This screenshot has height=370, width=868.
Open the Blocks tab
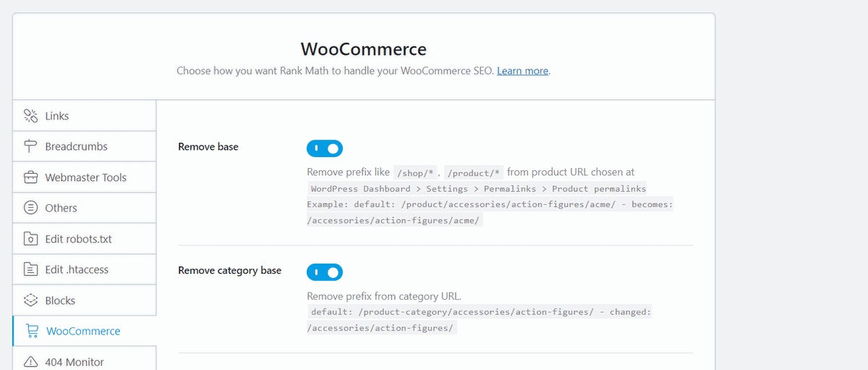click(x=85, y=300)
